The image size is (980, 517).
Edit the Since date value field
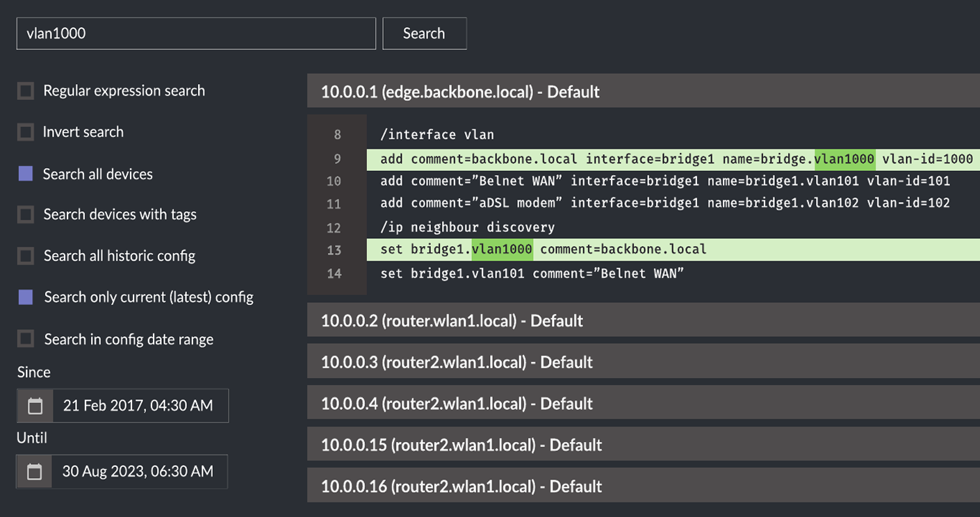[139, 406]
